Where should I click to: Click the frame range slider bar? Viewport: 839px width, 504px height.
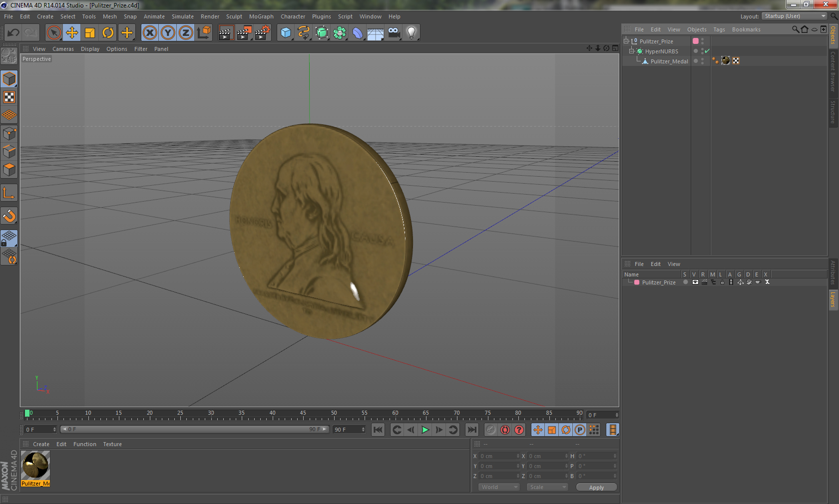click(194, 429)
